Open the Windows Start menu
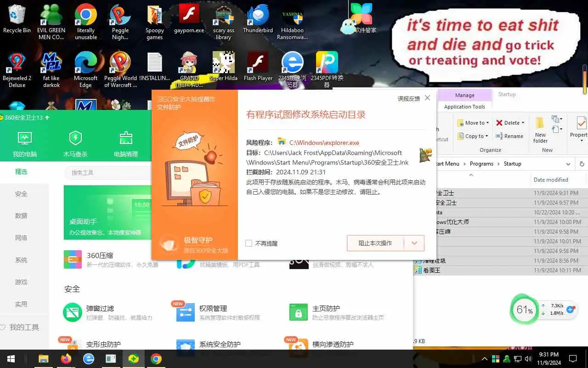The image size is (588, 368). click(11, 359)
